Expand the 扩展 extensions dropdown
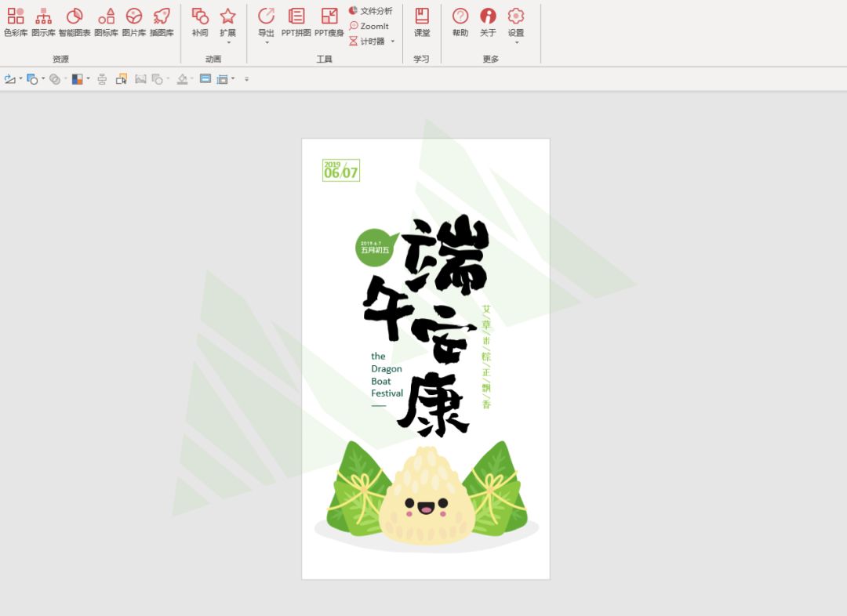The width and height of the screenshot is (847, 616). pyautogui.click(x=227, y=24)
